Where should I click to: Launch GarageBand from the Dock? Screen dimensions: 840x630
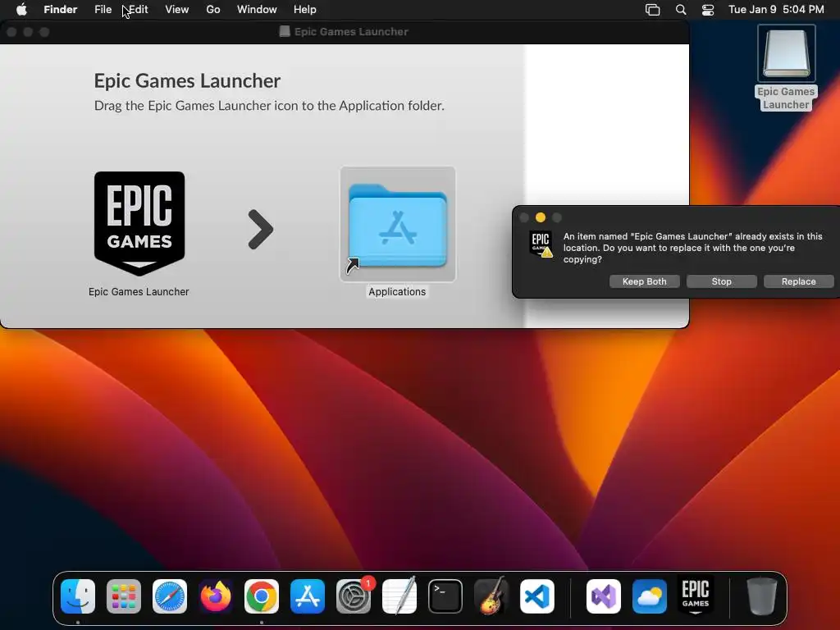point(491,596)
